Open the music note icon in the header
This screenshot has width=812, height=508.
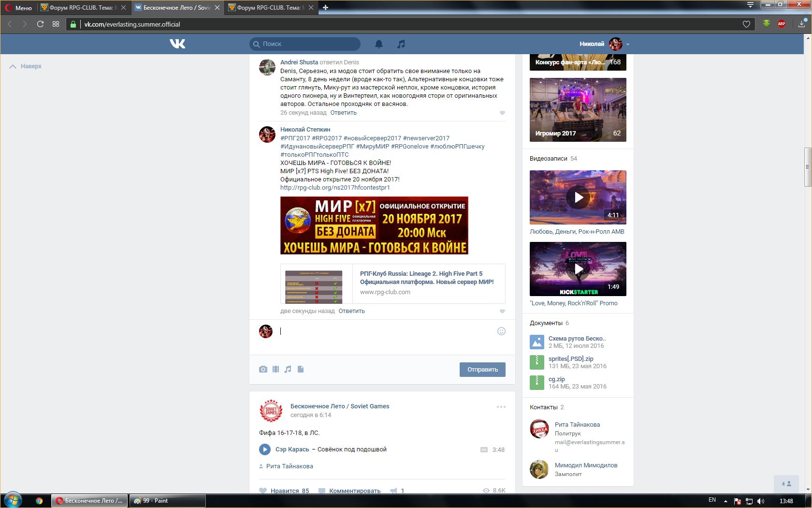point(401,44)
